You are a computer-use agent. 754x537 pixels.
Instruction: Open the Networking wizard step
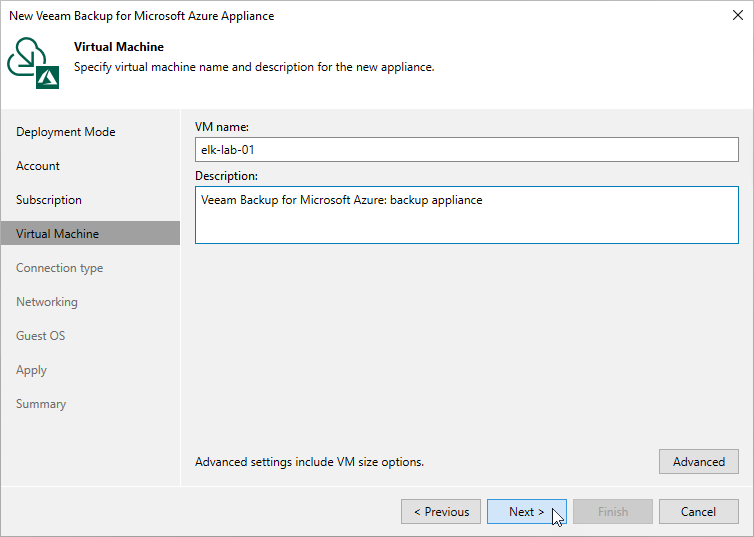(x=47, y=302)
